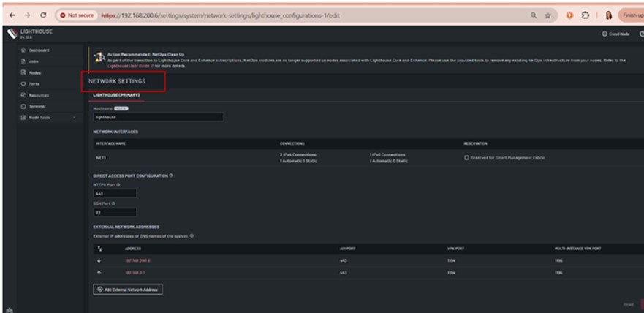Open the browser Extensions puzzle icon

pos(586,15)
